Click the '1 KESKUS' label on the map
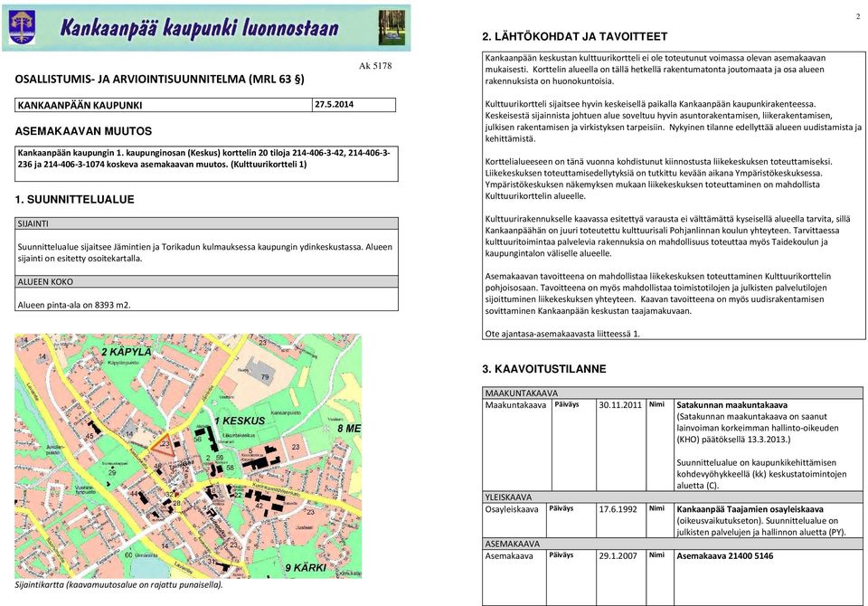868x606 pixels. pyautogui.click(x=240, y=421)
